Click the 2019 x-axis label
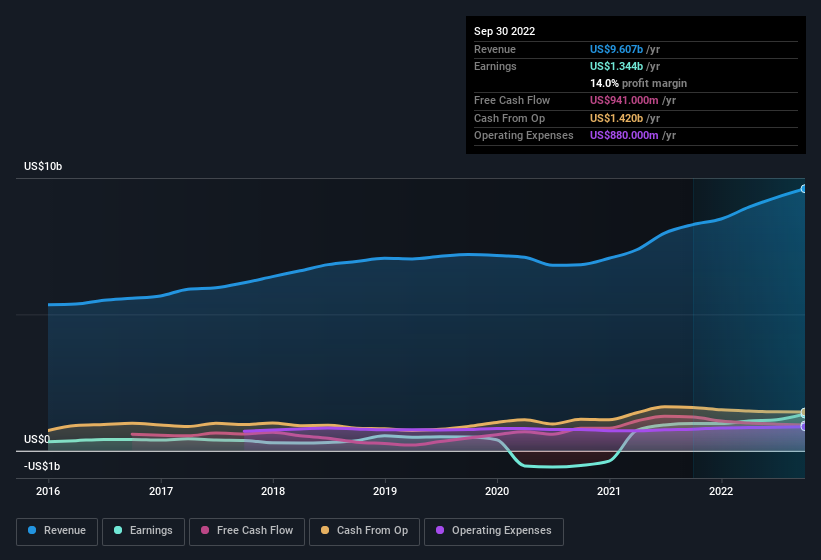 click(385, 491)
